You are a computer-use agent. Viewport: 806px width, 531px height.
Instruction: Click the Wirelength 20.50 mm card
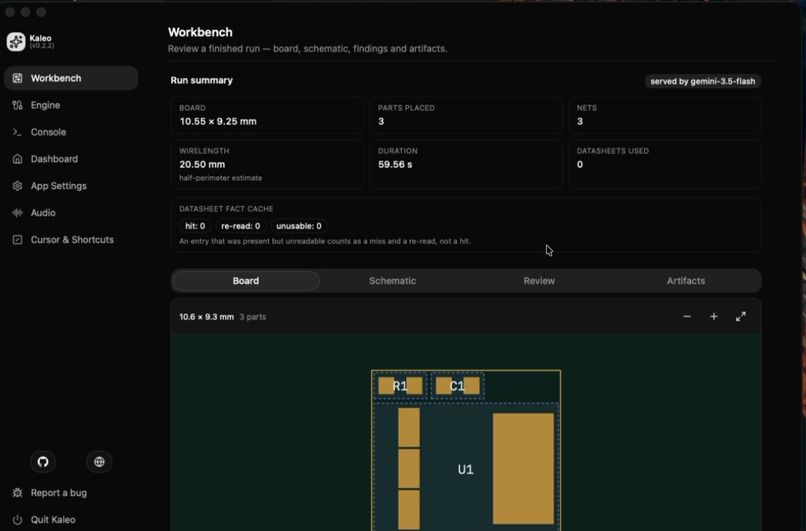pyautogui.click(x=267, y=164)
